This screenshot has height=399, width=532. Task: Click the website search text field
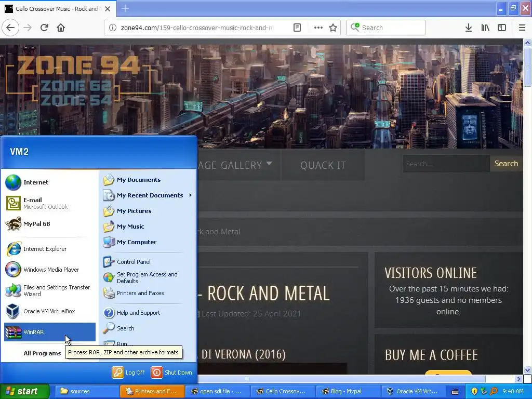coord(446,164)
